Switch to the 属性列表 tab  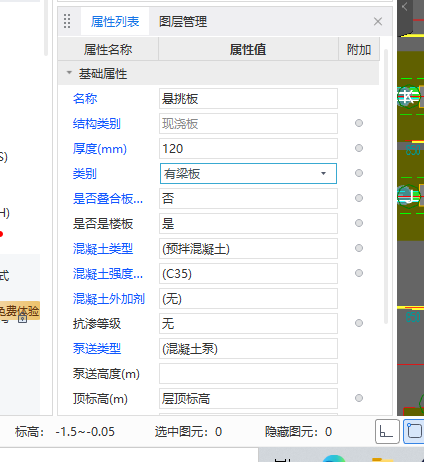click(x=115, y=22)
